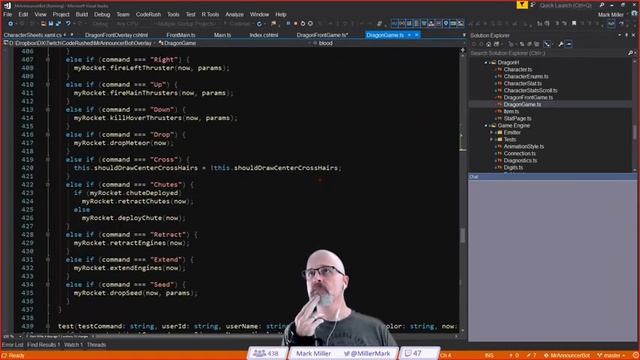Toggle pin on the DragonGame.ts tab

coord(409,35)
